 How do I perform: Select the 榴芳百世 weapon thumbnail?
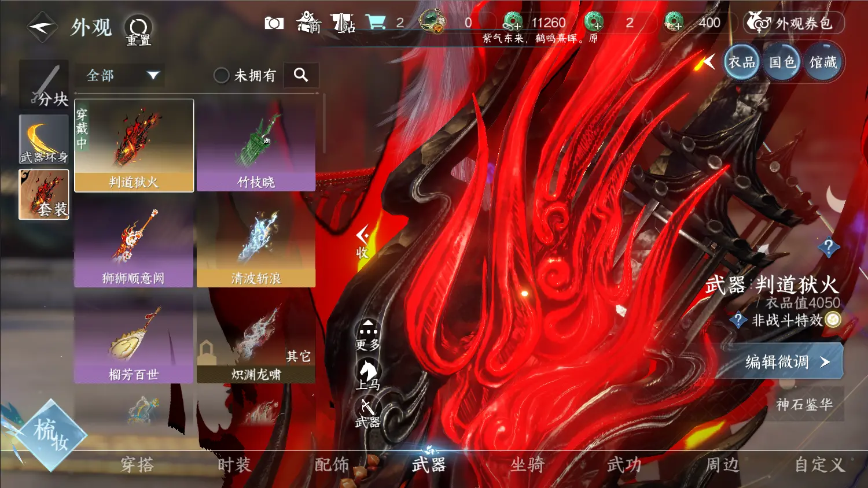click(134, 338)
